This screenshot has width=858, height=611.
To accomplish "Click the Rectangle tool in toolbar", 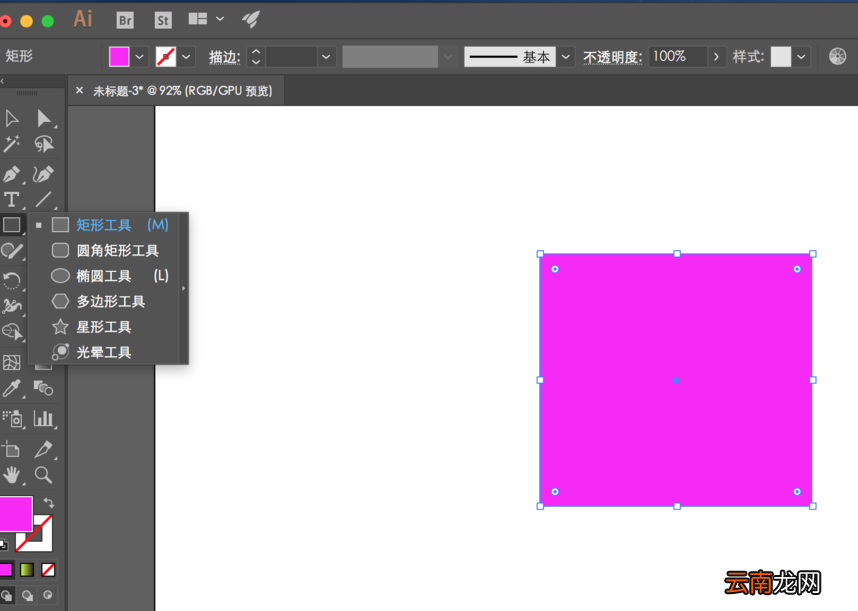I will pos(11,225).
